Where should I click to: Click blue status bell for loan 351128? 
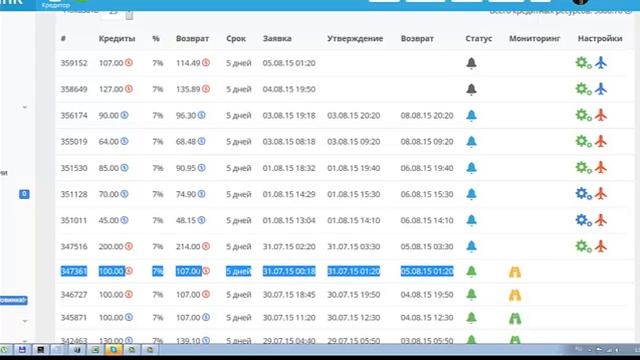[471, 194]
